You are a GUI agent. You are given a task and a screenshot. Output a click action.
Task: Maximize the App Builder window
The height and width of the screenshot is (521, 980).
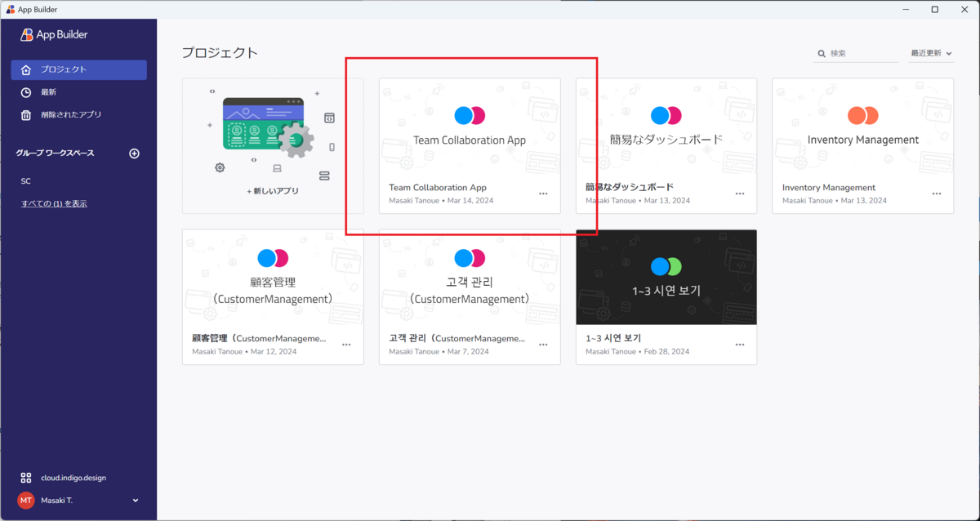click(934, 9)
